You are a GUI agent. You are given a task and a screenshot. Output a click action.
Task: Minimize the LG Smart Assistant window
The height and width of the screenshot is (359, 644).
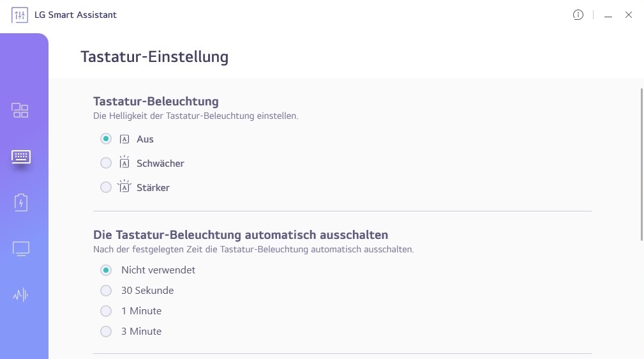pyautogui.click(x=608, y=15)
